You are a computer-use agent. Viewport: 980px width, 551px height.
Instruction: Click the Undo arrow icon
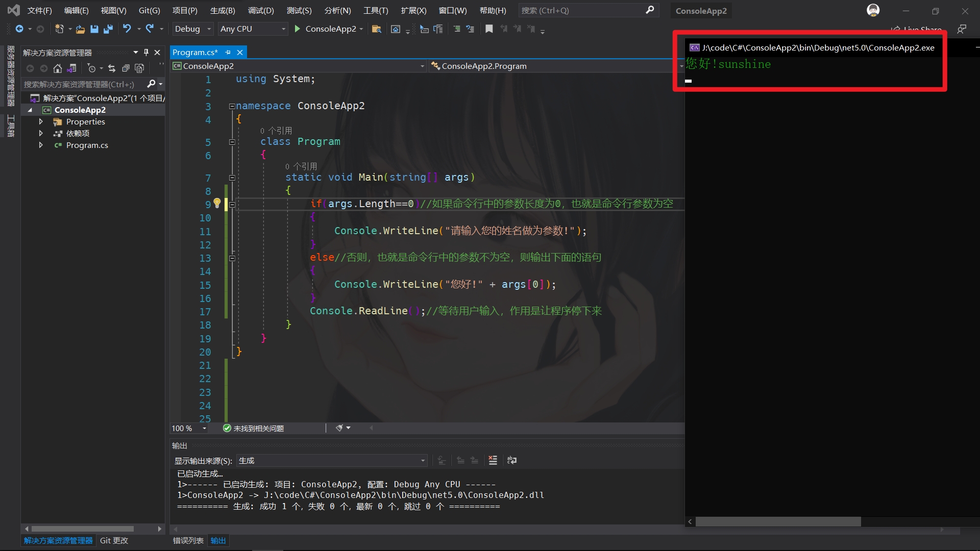[127, 29]
